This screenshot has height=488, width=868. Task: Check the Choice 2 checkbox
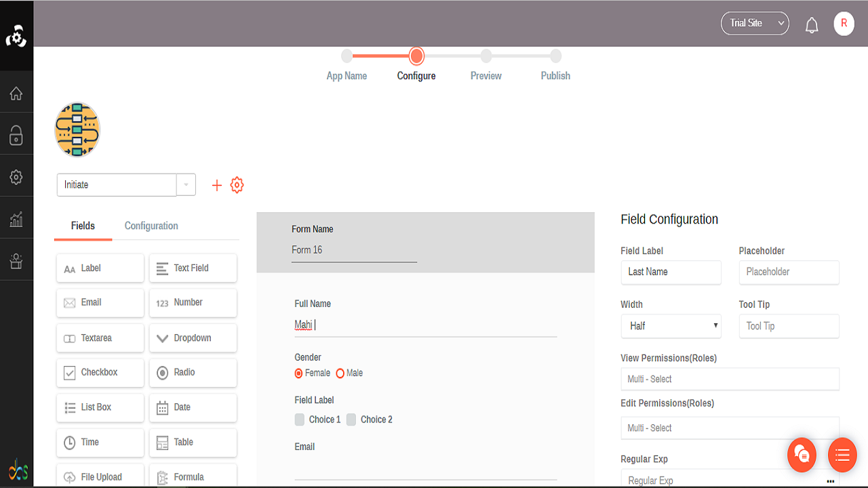(x=351, y=419)
